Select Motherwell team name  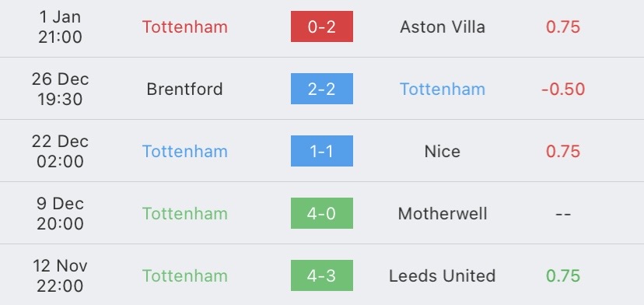tap(443, 214)
